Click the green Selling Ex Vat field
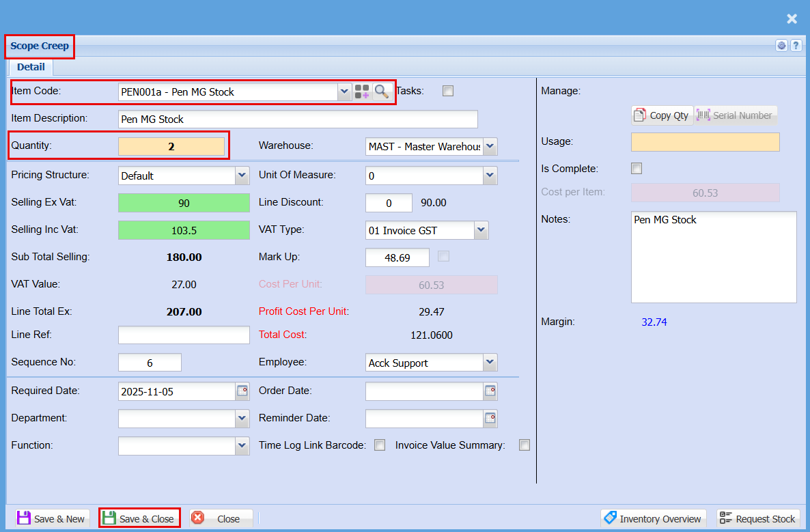Viewport: 810px width, 532px height. pyautogui.click(x=184, y=203)
